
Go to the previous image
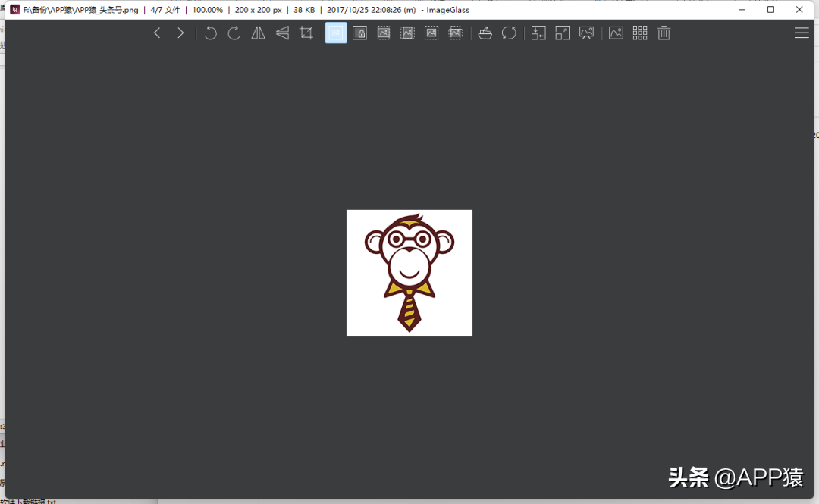point(157,33)
